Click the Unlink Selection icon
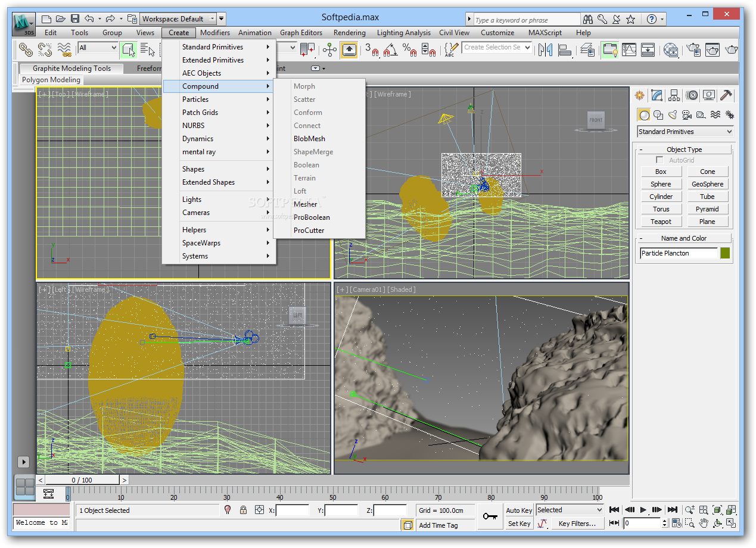Viewport: 756px width, 548px height. coord(45,49)
